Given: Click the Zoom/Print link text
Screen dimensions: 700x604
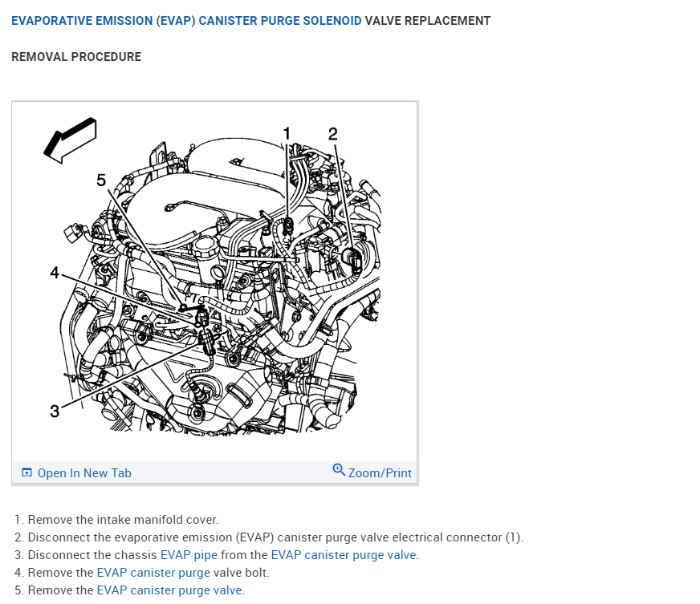Looking at the screenshot, I should point(380,472).
